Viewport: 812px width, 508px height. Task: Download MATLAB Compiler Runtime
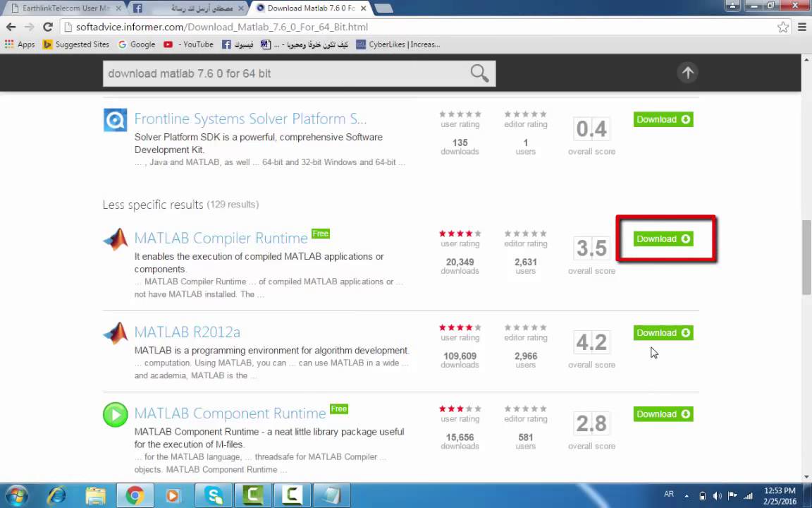coord(663,238)
